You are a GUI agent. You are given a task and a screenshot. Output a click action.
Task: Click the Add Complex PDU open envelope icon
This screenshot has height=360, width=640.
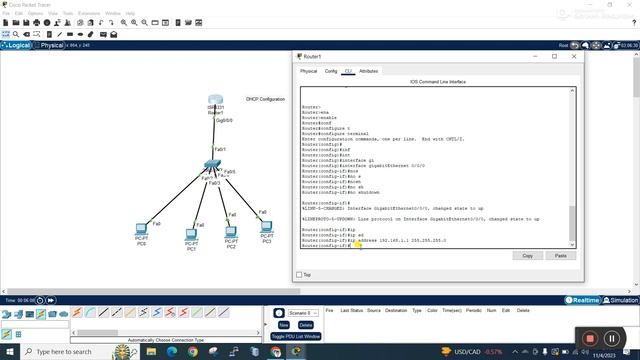coord(113,34)
